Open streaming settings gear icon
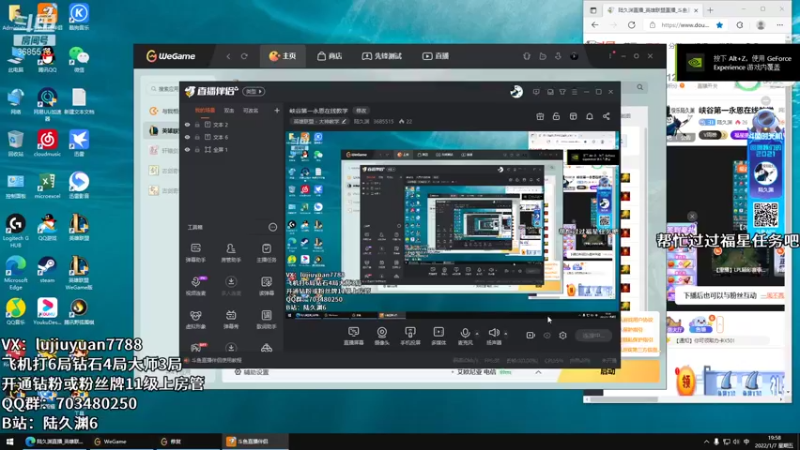Image resolution: width=800 pixels, height=450 pixels. tap(563, 335)
